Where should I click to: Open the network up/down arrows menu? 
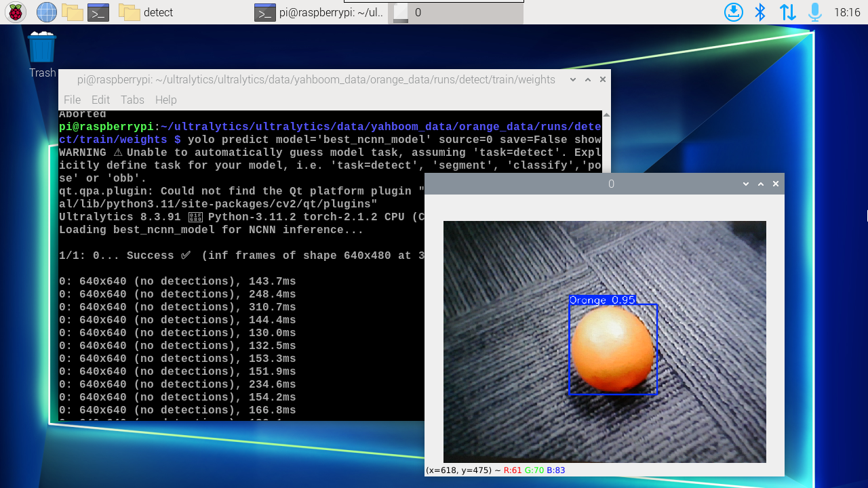coord(787,12)
